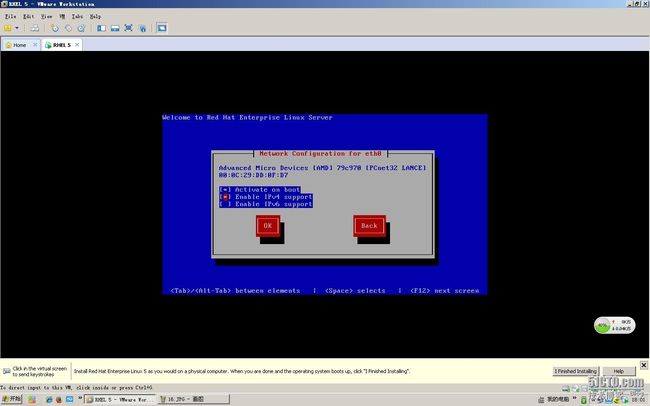Toggle the thumbnail bar icon
Image resolution: width=650 pixels, height=406 pixels.
115,28
